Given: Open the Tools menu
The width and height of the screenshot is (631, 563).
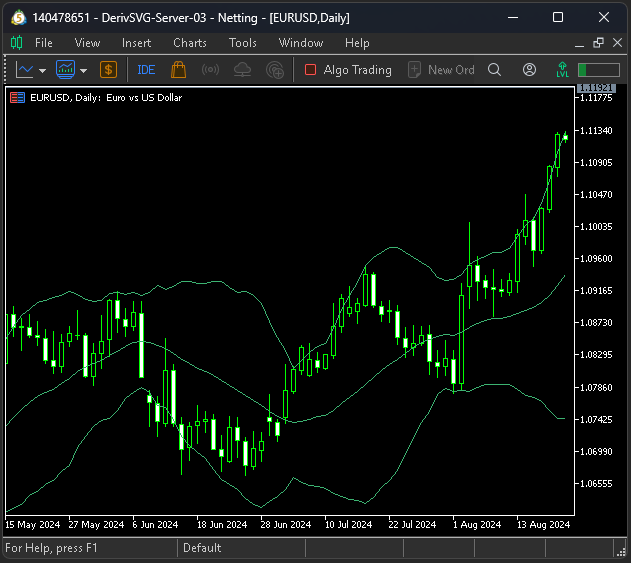Looking at the screenshot, I should (243, 43).
